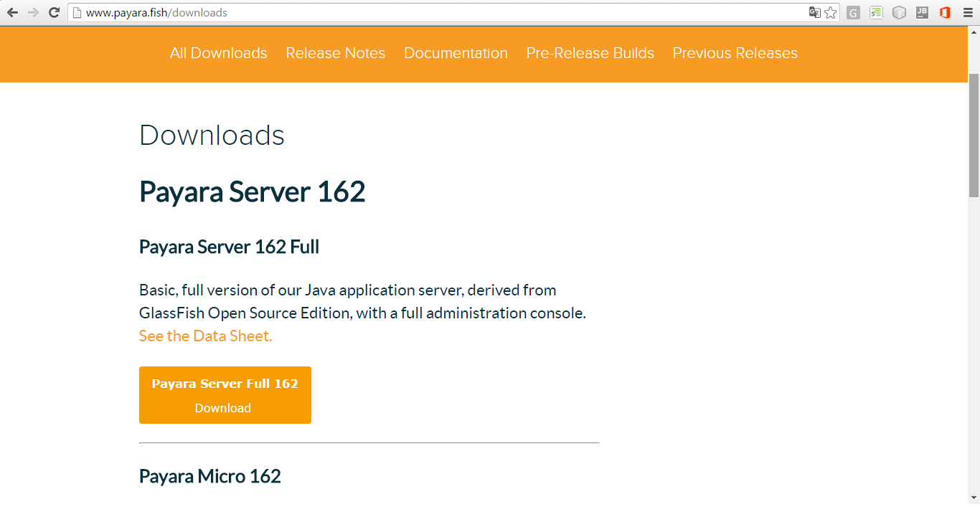Open the Google Translate extension icon
980x522 pixels.
pyautogui.click(x=814, y=12)
